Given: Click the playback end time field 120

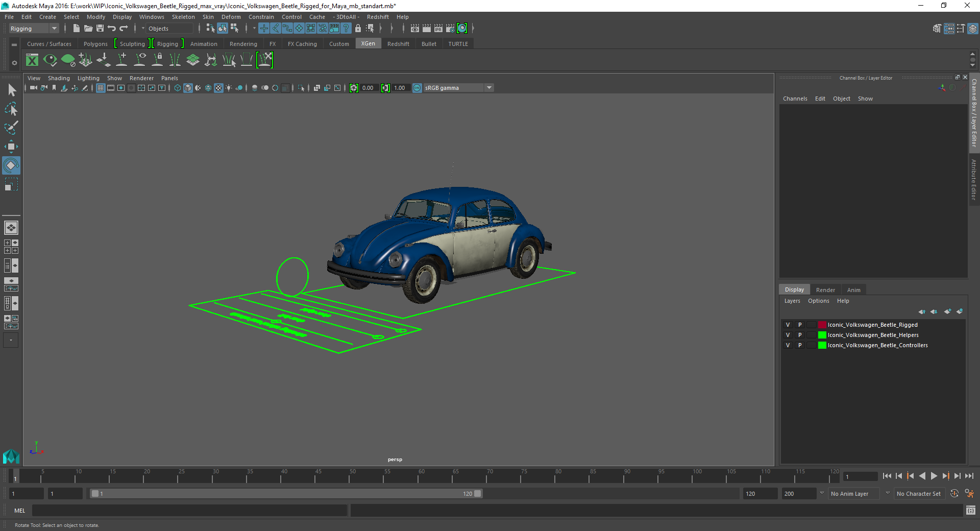Looking at the screenshot, I should click(x=760, y=494).
